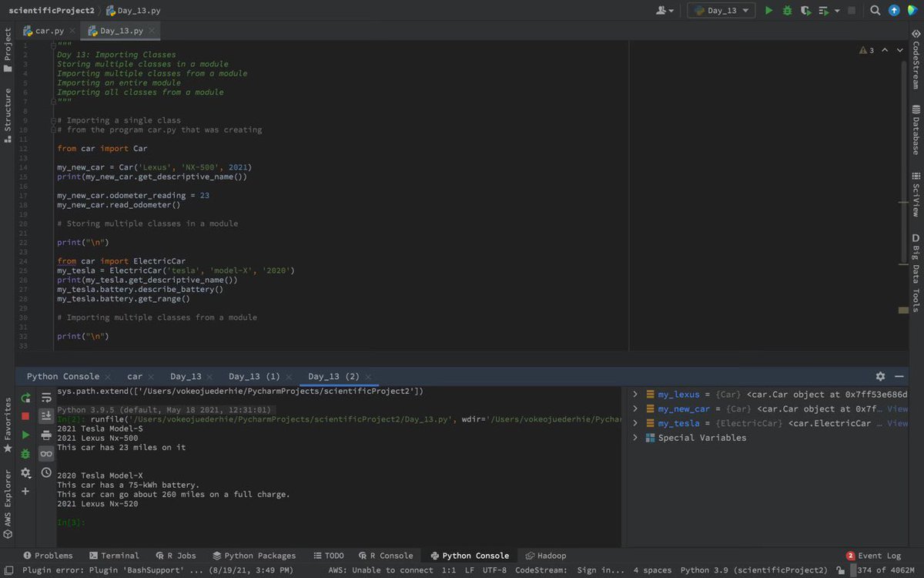Click the console In[3] input prompt
Viewport: 924px width, 578px height.
(x=72, y=523)
